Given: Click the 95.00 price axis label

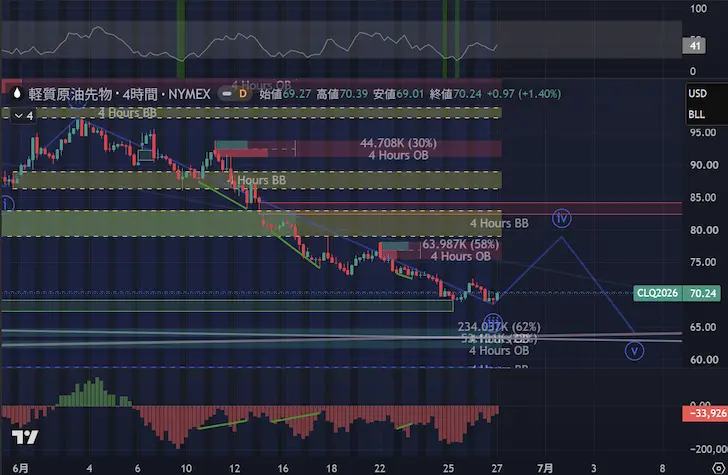Looking at the screenshot, I should click(703, 132).
